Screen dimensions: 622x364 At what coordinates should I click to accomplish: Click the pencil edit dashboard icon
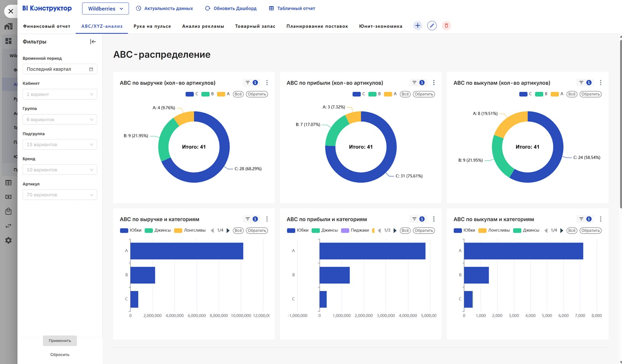pyautogui.click(x=432, y=26)
